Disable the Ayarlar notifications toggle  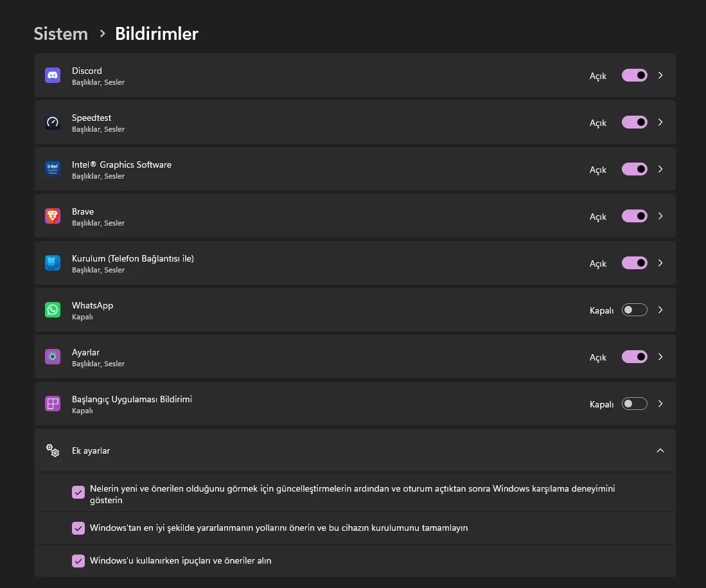pyautogui.click(x=635, y=357)
